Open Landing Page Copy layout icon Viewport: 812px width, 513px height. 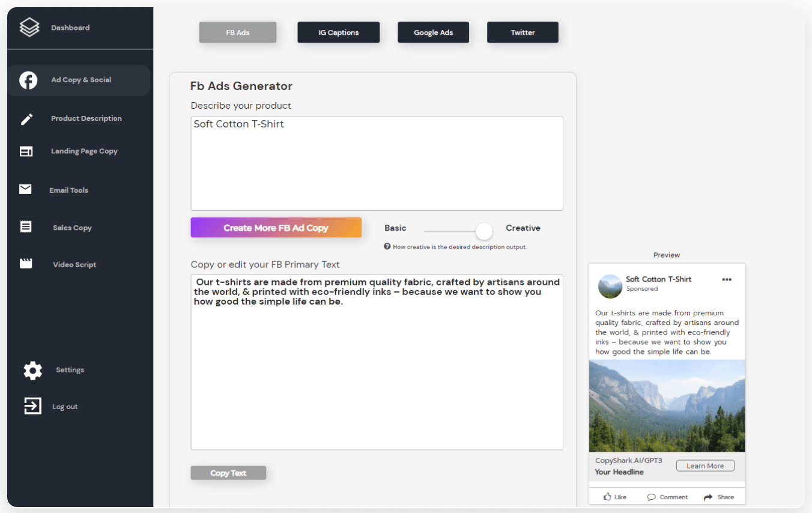click(x=26, y=151)
